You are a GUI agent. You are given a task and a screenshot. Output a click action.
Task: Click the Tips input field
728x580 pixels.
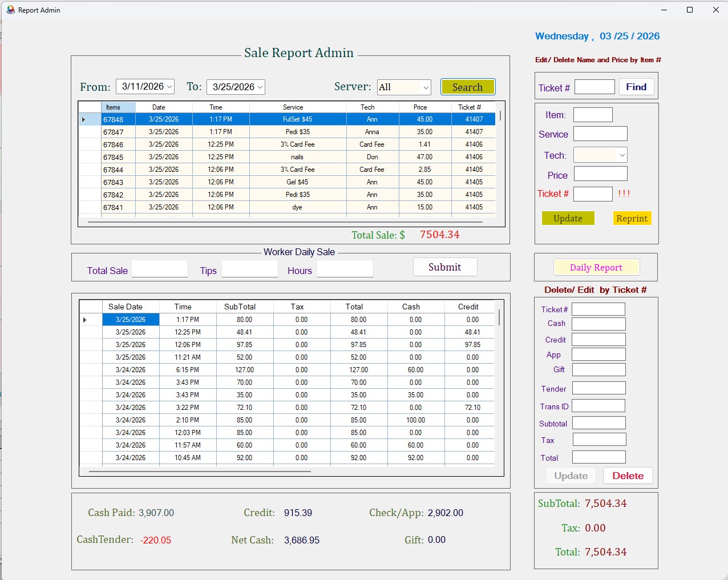pyautogui.click(x=249, y=268)
